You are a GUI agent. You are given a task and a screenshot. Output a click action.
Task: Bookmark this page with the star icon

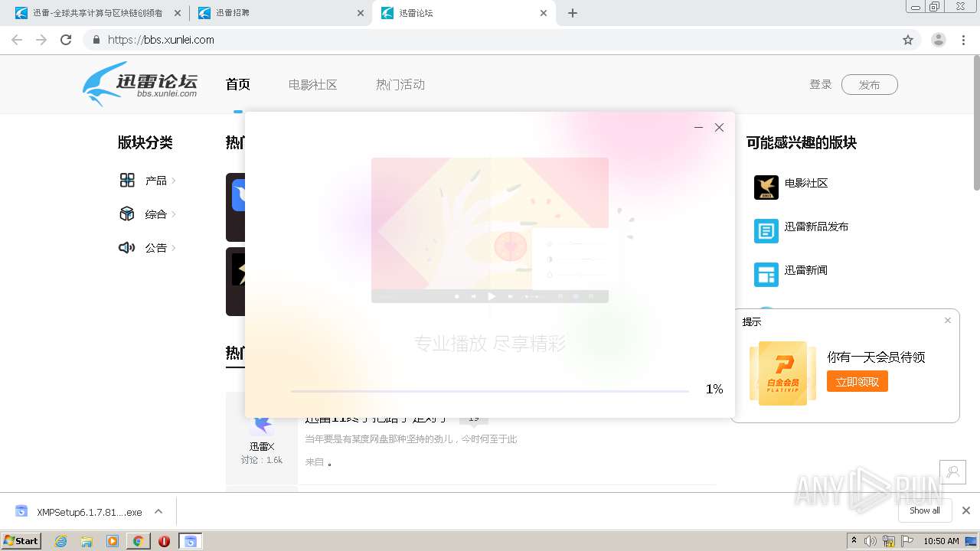coord(908,40)
